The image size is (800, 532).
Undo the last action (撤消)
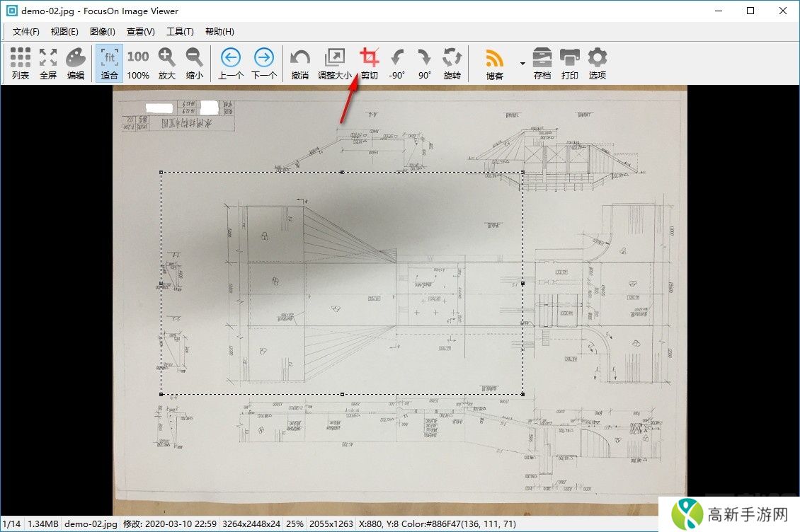[x=300, y=63]
